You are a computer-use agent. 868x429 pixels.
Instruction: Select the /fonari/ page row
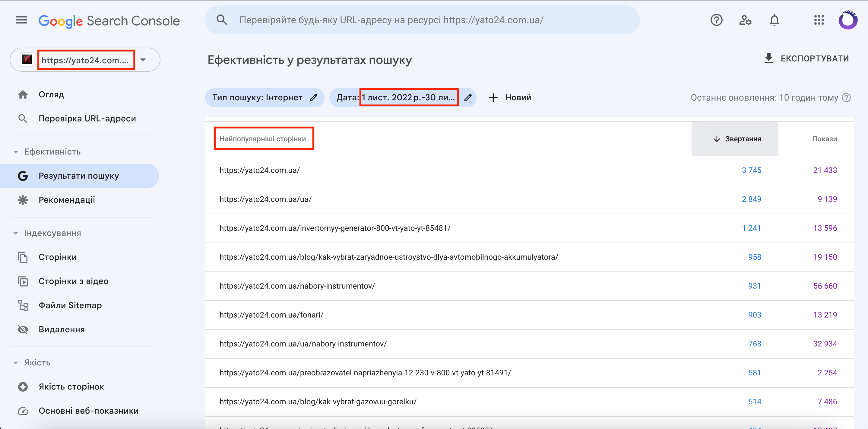pos(529,315)
